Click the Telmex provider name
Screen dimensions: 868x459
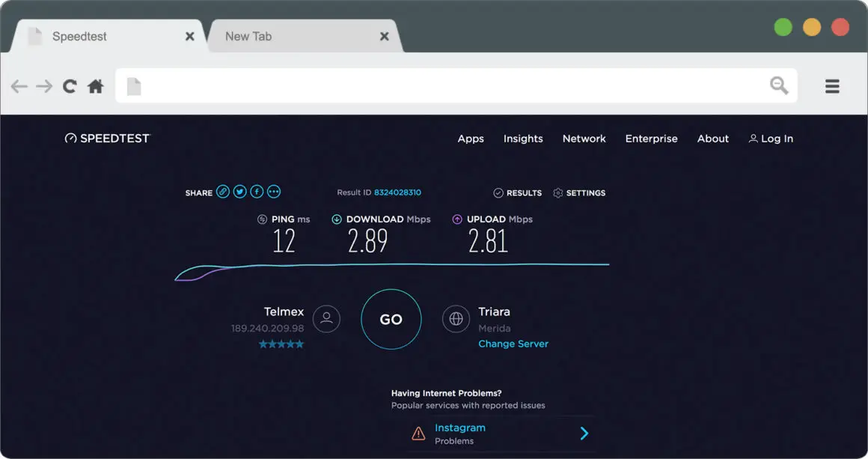click(x=284, y=311)
